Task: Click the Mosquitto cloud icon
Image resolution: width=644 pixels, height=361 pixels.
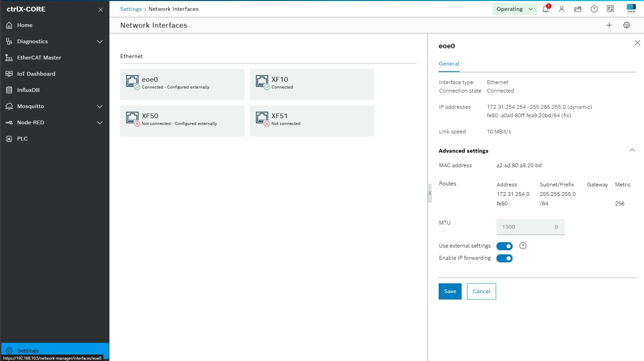Action: [9, 106]
